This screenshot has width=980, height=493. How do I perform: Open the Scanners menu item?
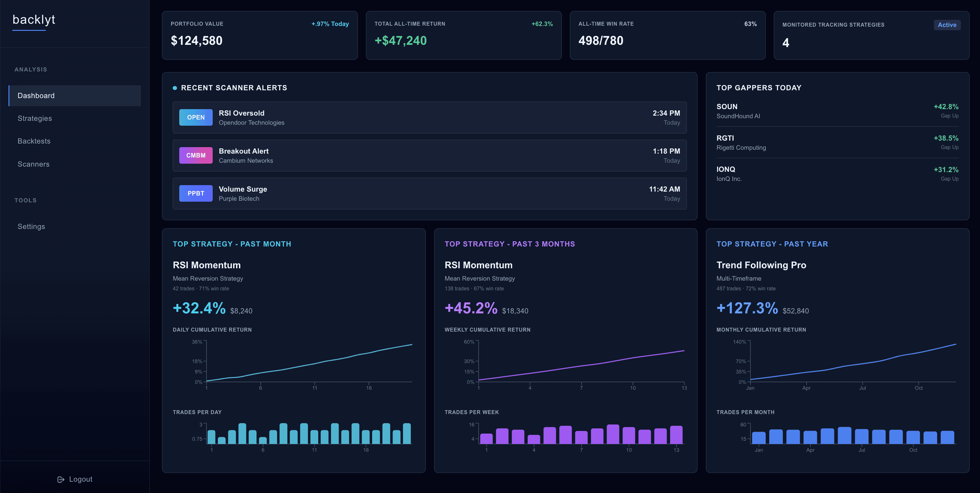pos(33,164)
